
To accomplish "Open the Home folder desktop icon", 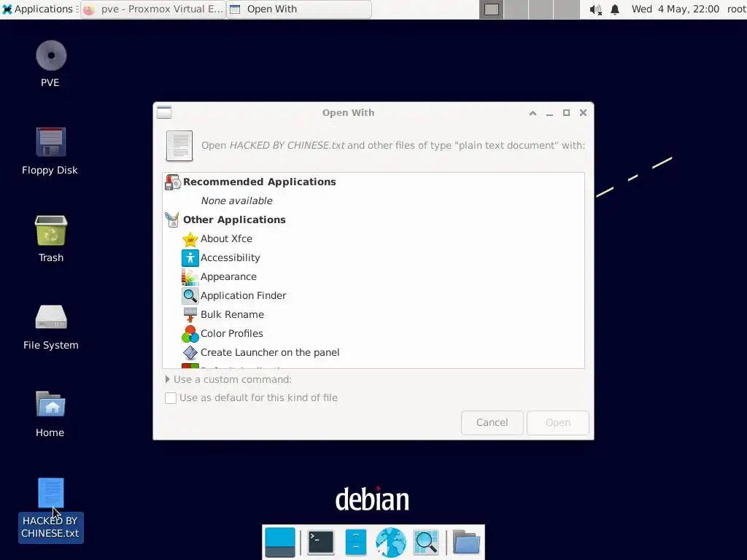I will (51, 404).
